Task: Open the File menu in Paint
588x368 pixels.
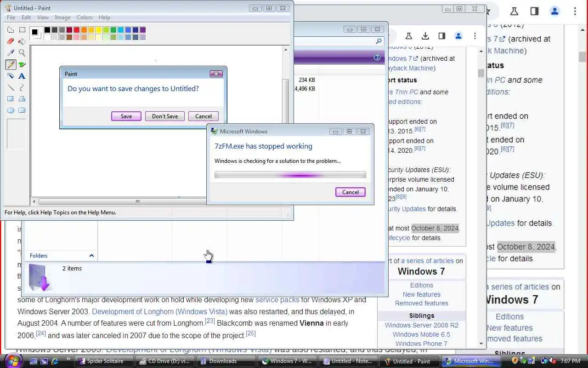Action: [11, 17]
